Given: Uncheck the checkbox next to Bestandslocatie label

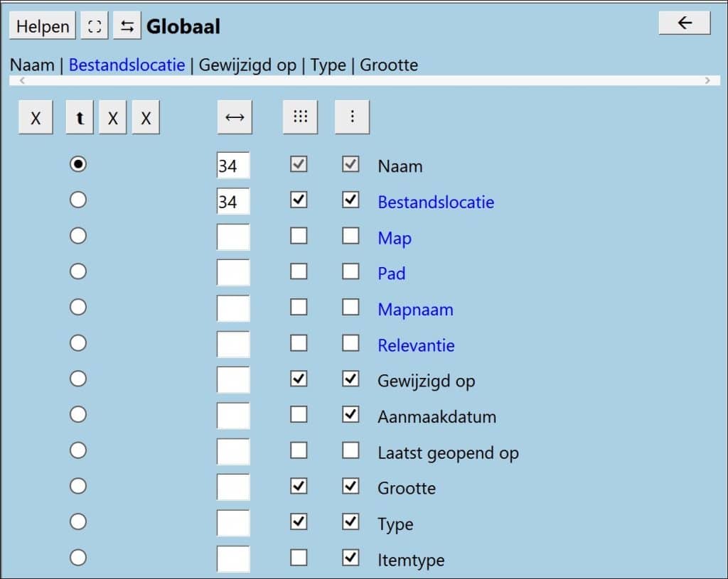Looking at the screenshot, I should 350,200.
